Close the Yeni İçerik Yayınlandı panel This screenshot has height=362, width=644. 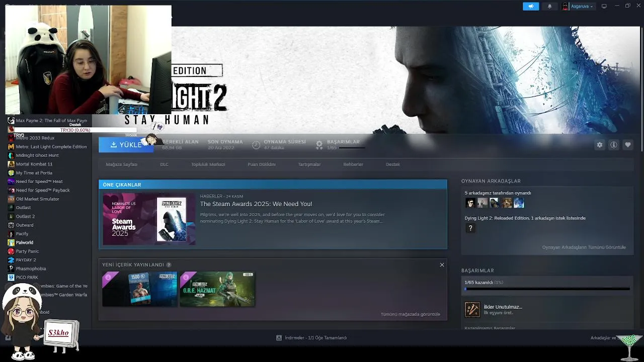tap(442, 265)
